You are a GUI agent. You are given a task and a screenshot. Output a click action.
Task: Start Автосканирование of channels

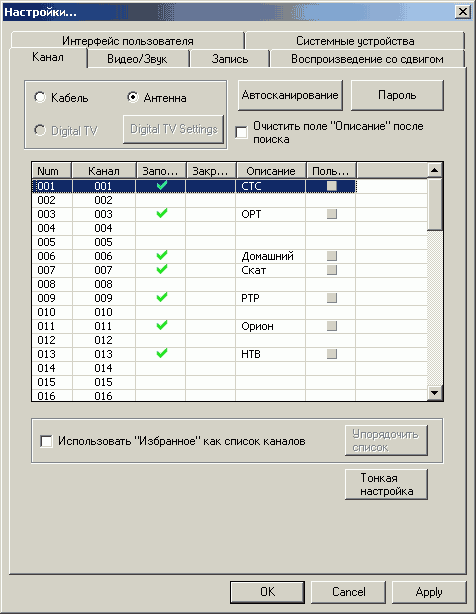click(290, 95)
